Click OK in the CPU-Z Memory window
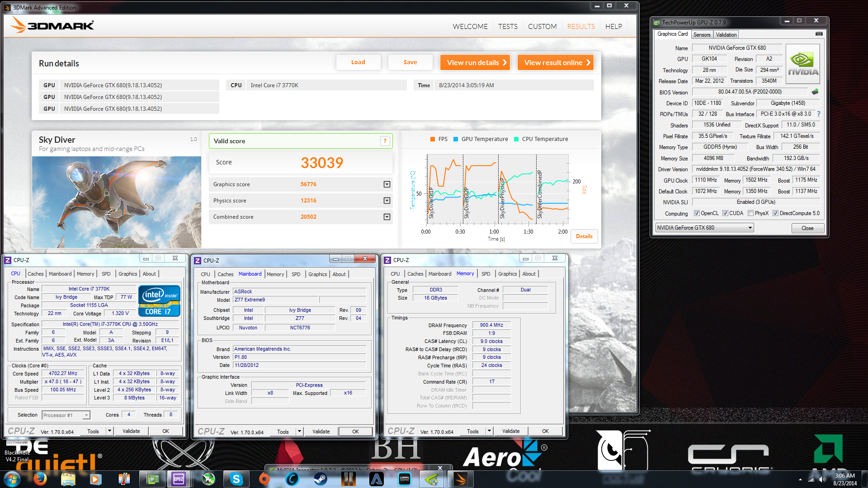This screenshot has height=488, width=868. tap(545, 431)
